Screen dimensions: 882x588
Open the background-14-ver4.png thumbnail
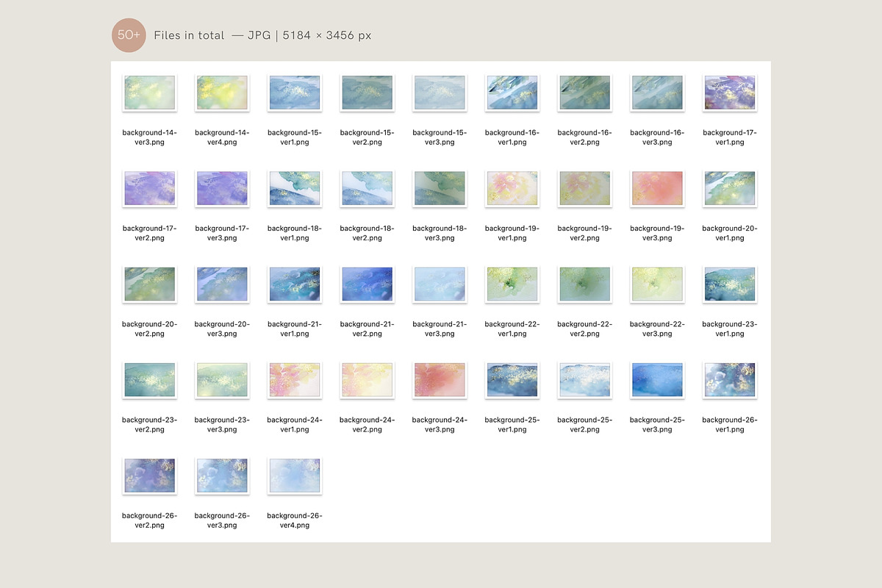click(x=222, y=93)
